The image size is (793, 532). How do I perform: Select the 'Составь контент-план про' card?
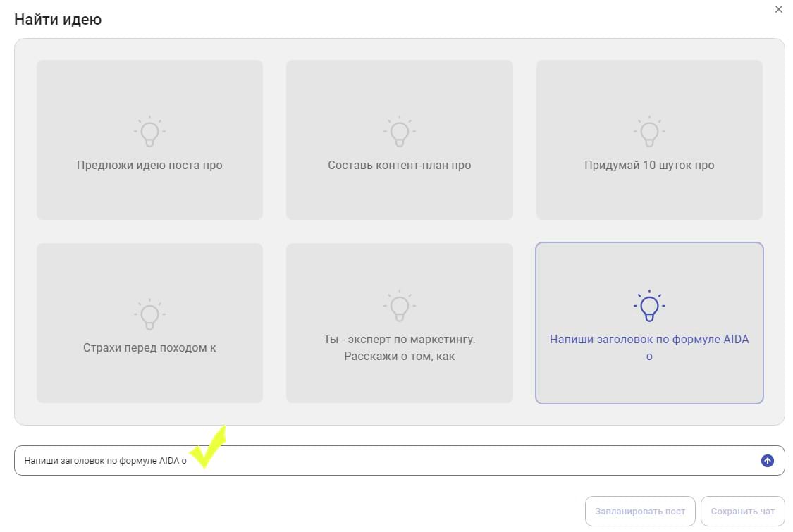click(x=400, y=140)
